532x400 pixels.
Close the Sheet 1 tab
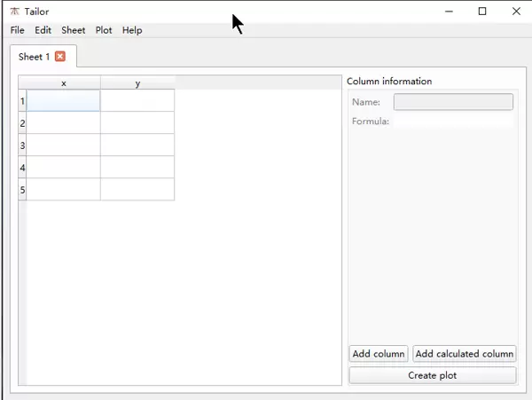coord(60,57)
